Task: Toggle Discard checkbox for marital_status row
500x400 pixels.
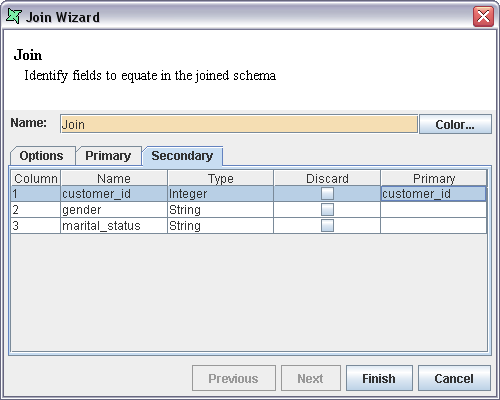Action: point(327,226)
